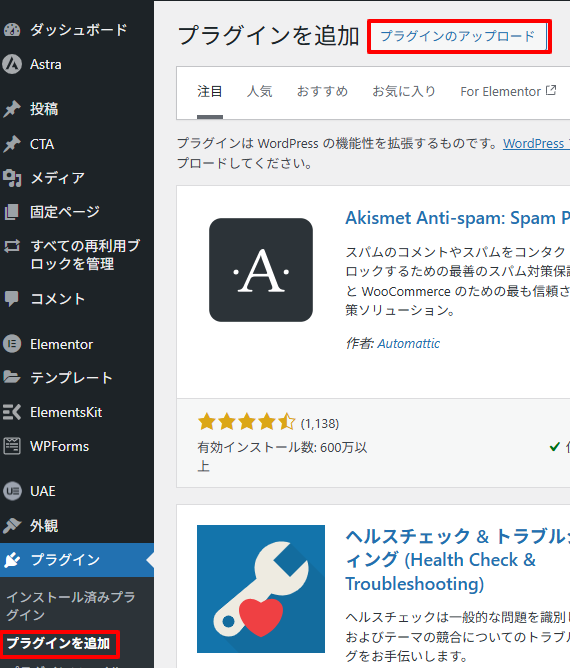Switch to the 注目 tab
The height and width of the screenshot is (668, 570).
click(x=210, y=91)
